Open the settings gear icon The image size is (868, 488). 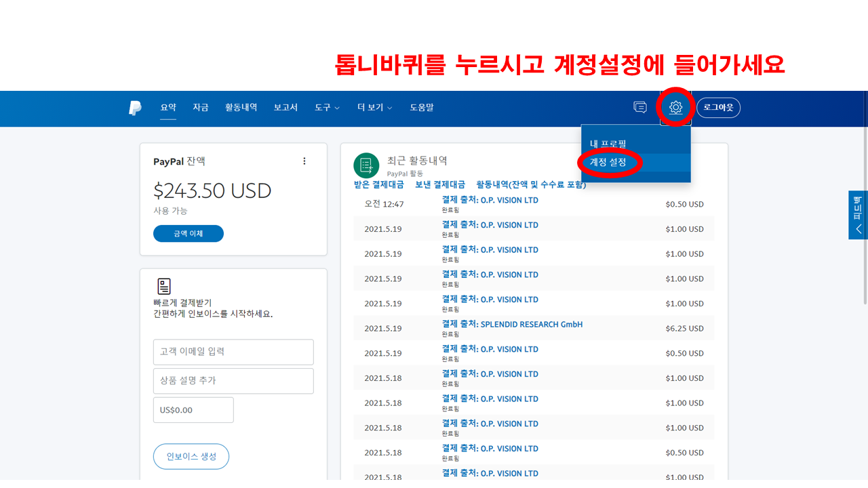point(675,107)
